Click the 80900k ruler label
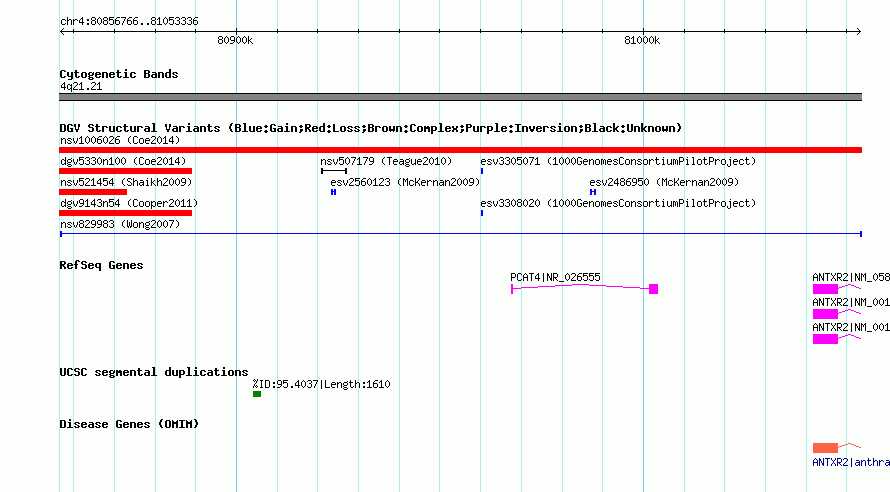 click(235, 40)
